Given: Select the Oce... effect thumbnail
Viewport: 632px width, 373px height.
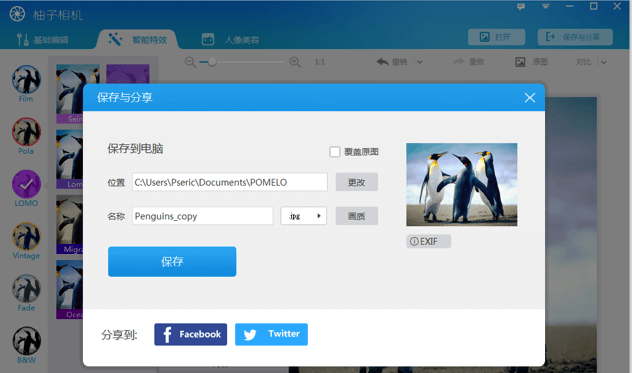Looking at the screenshot, I should 69,290.
